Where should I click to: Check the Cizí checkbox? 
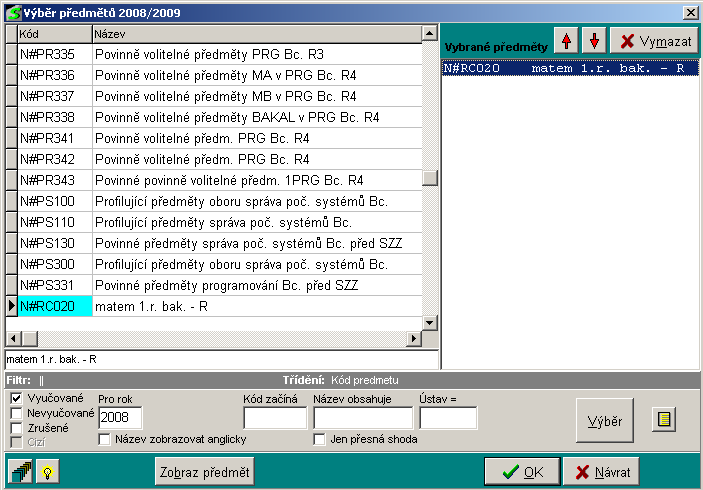pos(17,442)
